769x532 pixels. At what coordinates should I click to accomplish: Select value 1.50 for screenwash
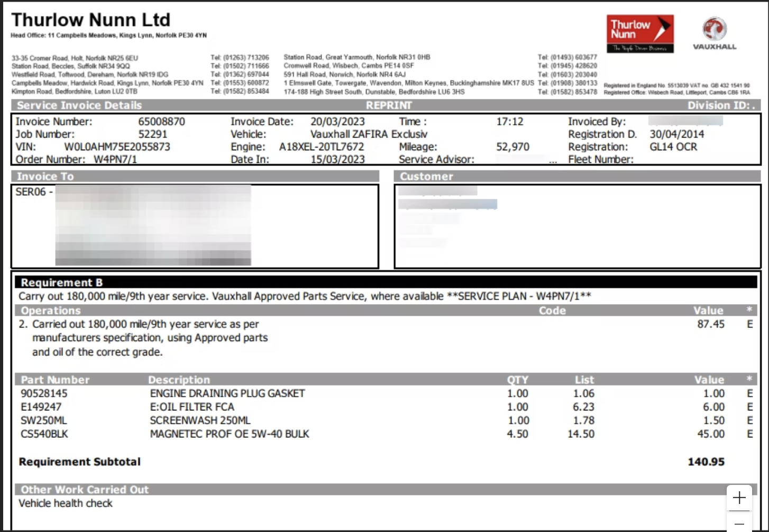pyautogui.click(x=714, y=420)
